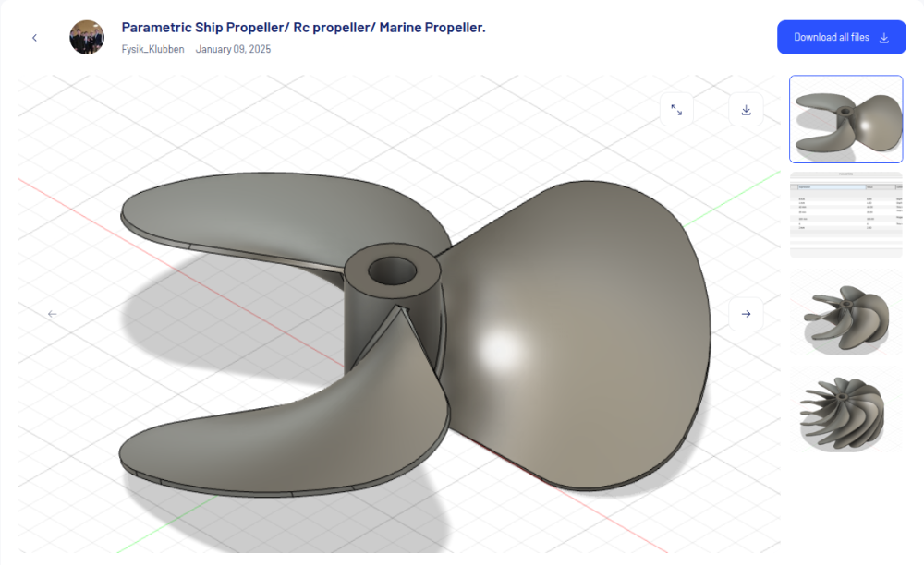Show the previous image with left arrow
This screenshot has height=565, width=924.
click(53, 314)
